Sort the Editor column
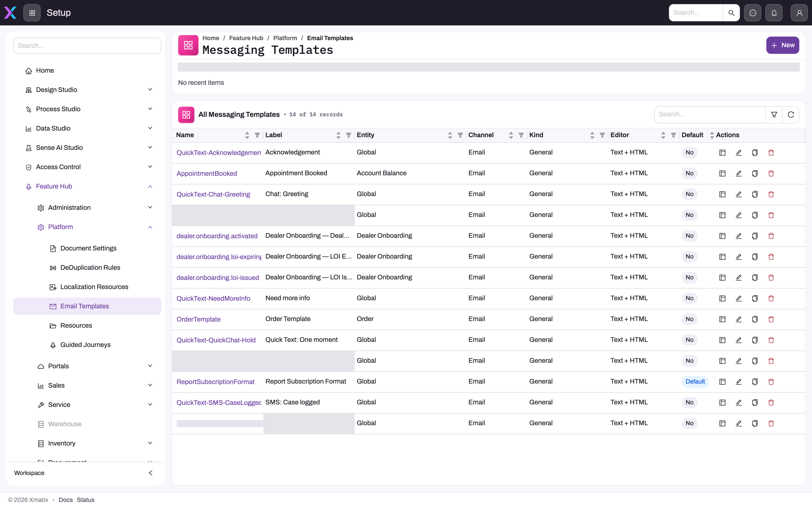This screenshot has height=508, width=812. click(663, 135)
